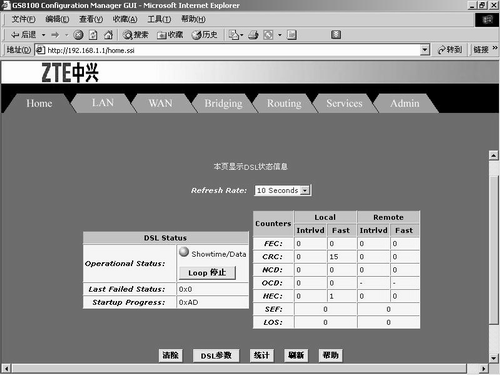Click the ZTE中兴 logo
The image size is (500, 375).
[x=70, y=72]
